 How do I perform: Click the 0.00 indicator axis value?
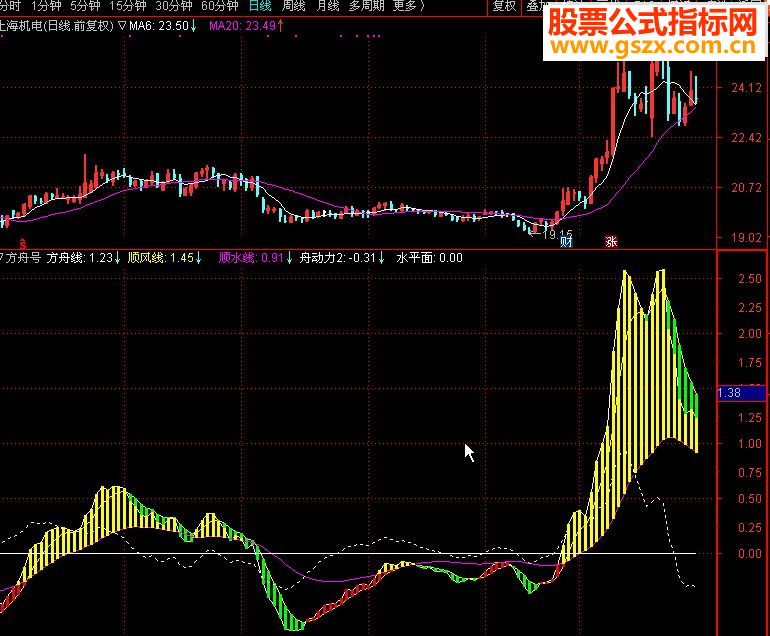[750, 553]
